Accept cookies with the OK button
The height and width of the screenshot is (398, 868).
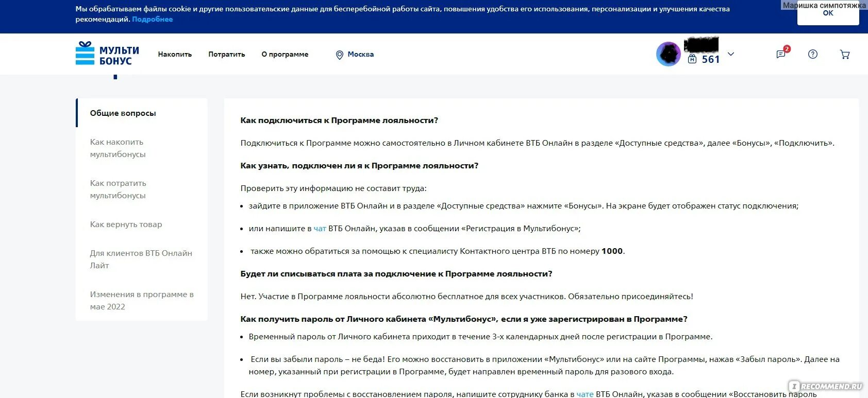click(x=828, y=13)
